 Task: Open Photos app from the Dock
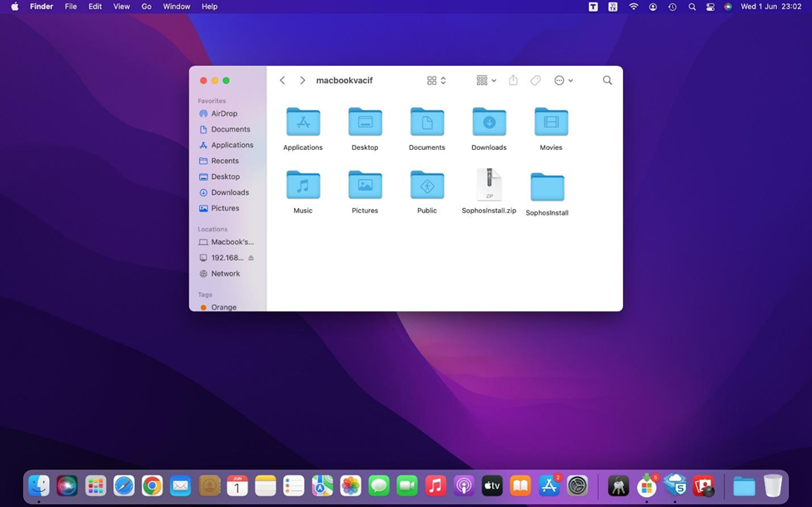pyautogui.click(x=351, y=485)
